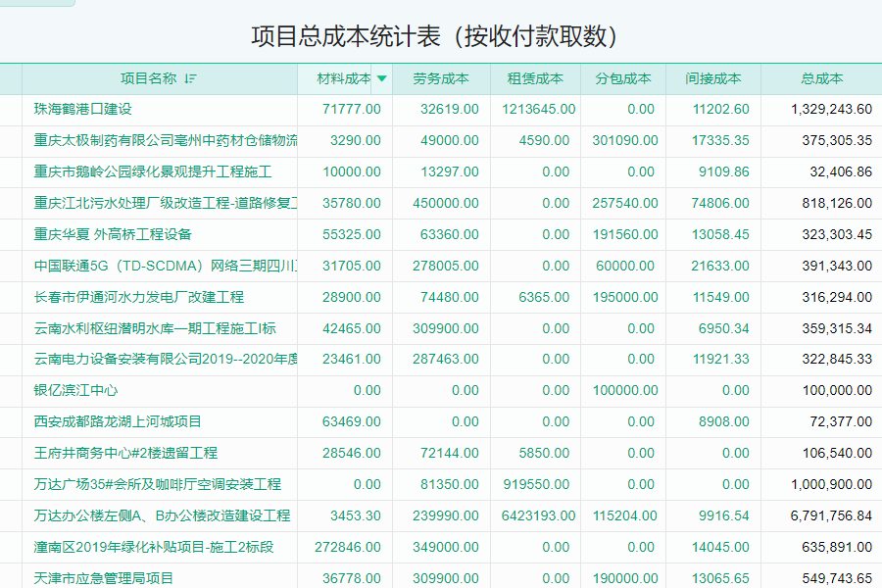Click the 重庆华夏 外高桥工程设备 link
The image size is (882, 588).
pyautogui.click(x=113, y=234)
